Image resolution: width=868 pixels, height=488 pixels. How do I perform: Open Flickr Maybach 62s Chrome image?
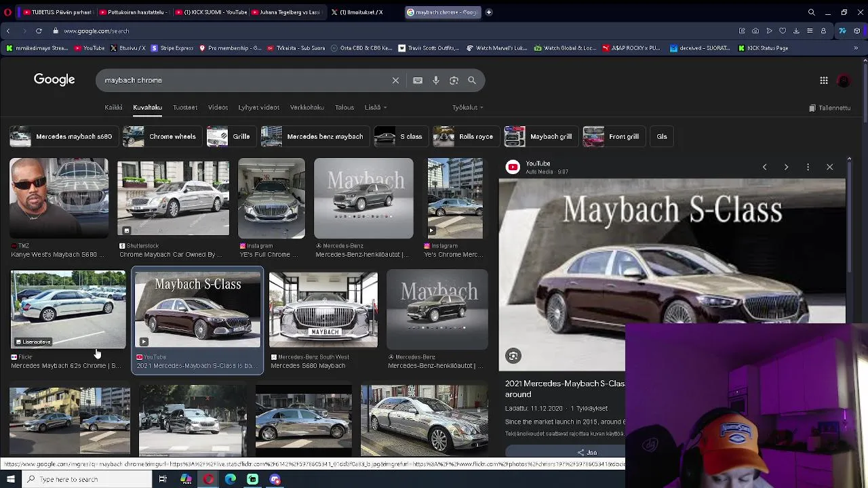[68, 310]
